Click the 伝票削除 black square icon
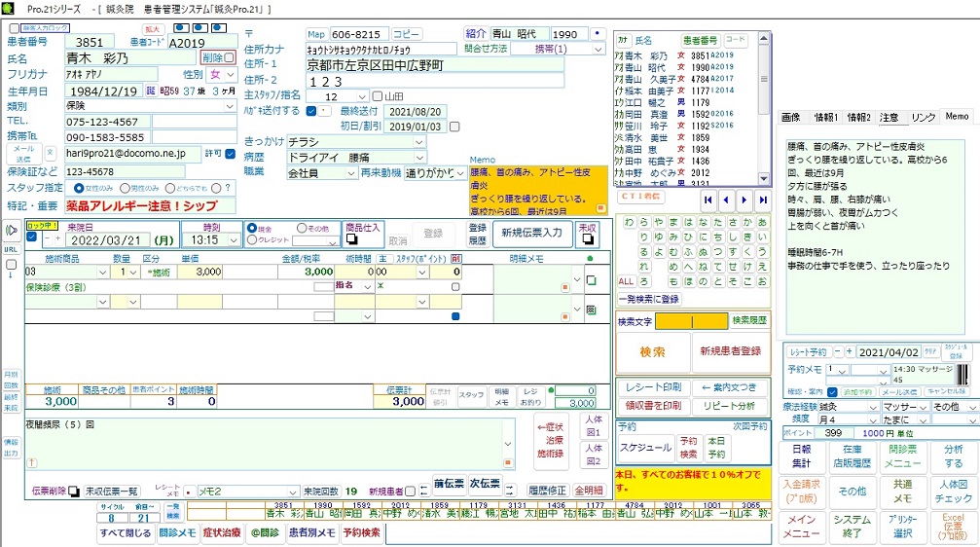This screenshot has width=980, height=547. (x=74, y=492)
